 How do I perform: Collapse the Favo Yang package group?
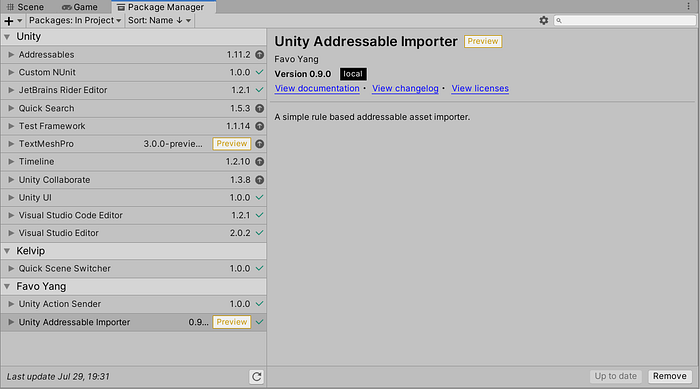tap(7, 287)
